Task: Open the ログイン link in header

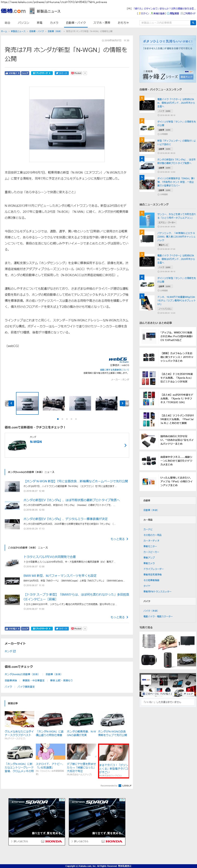Action: click(x=144, y=14)
